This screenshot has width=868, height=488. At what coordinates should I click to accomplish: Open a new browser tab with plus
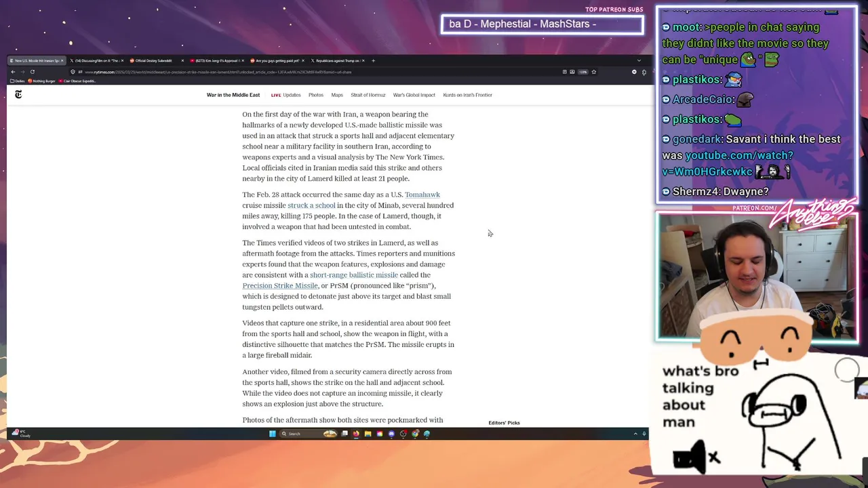pos(373,60)
